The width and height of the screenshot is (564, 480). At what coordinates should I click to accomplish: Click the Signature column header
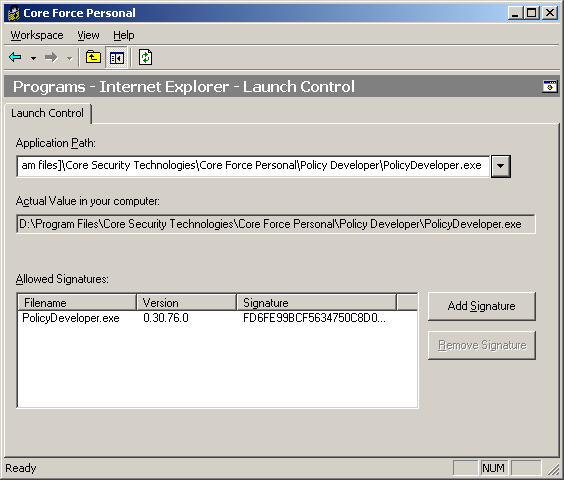(317, 302)
